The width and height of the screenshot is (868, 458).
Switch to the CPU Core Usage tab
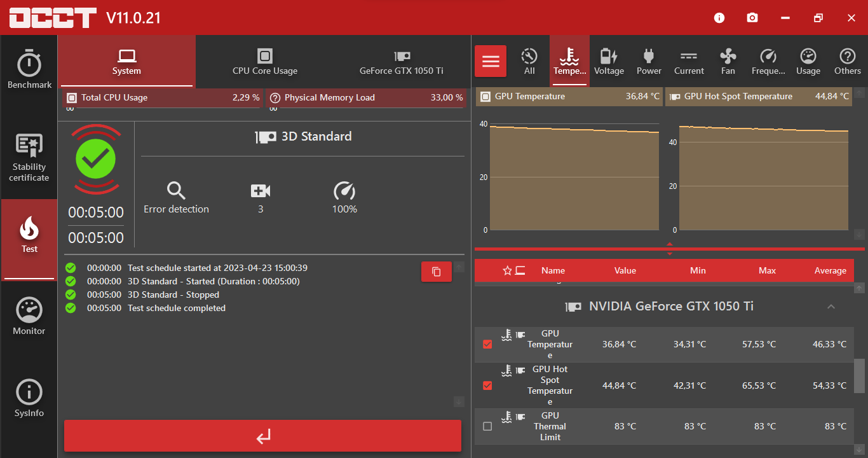pos(265,61)
